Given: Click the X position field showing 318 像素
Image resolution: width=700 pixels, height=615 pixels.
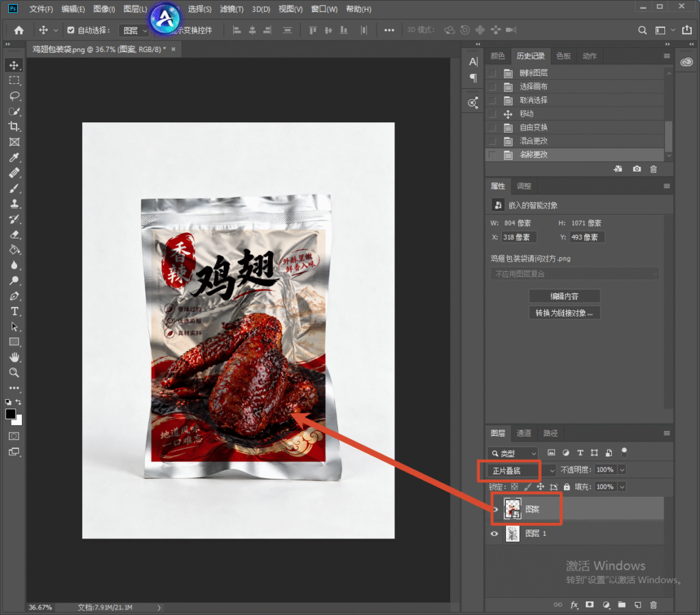Looking at the screenshot, I should (518, 237).
